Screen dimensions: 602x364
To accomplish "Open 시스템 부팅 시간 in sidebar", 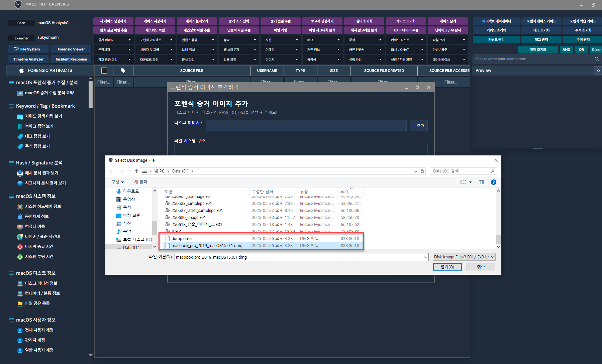I will click(39, 257).
